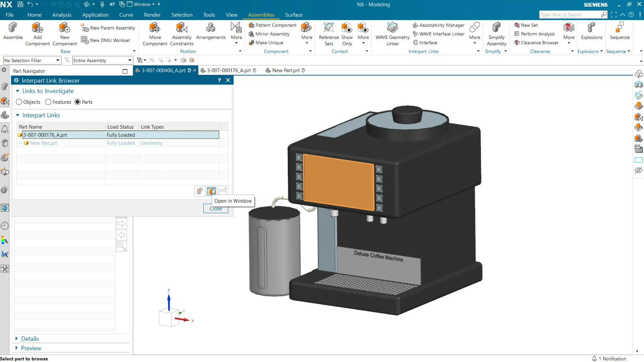Select the Features radio button
This screenshot has width=644, height=362.
47,102
